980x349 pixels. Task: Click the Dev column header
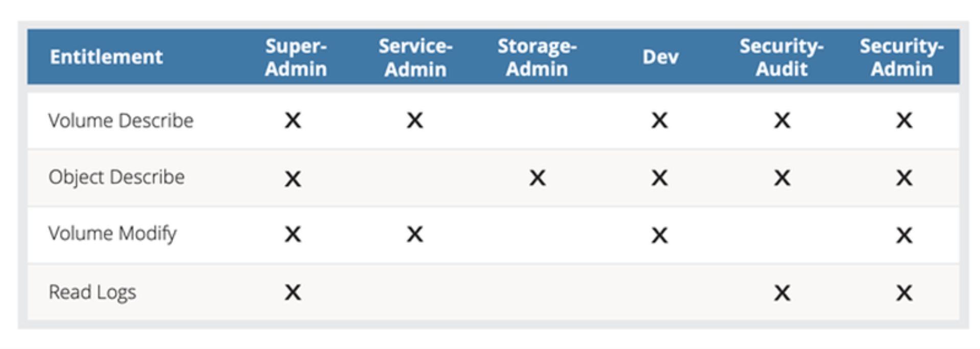(660, 57)
